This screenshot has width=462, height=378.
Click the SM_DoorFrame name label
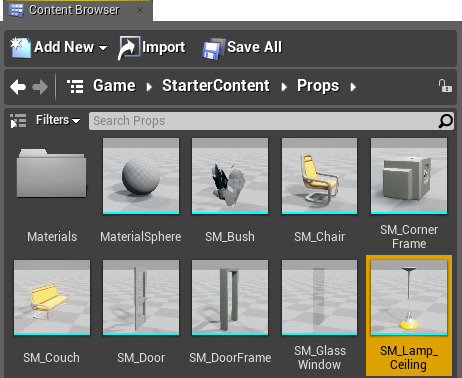click(x=230, y=358)
